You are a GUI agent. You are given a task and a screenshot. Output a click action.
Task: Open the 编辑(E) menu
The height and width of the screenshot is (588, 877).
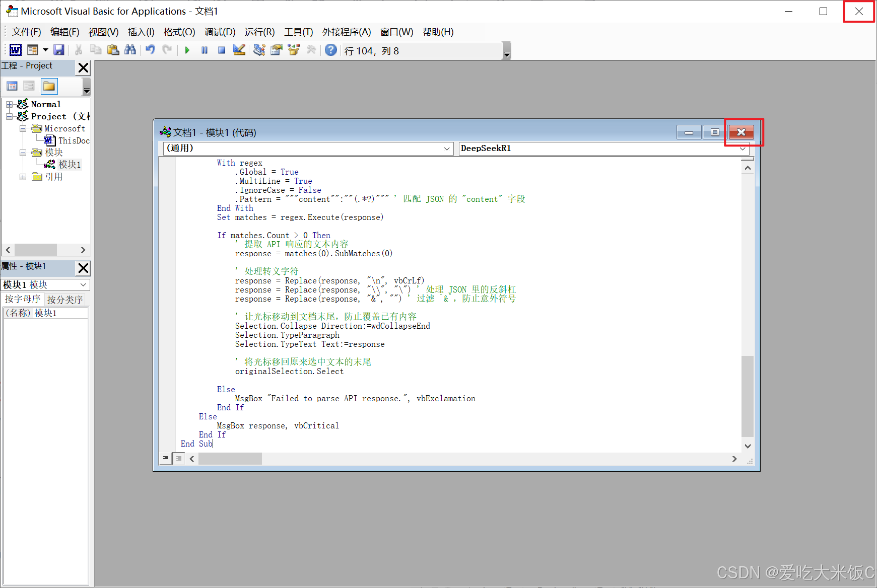64,32
